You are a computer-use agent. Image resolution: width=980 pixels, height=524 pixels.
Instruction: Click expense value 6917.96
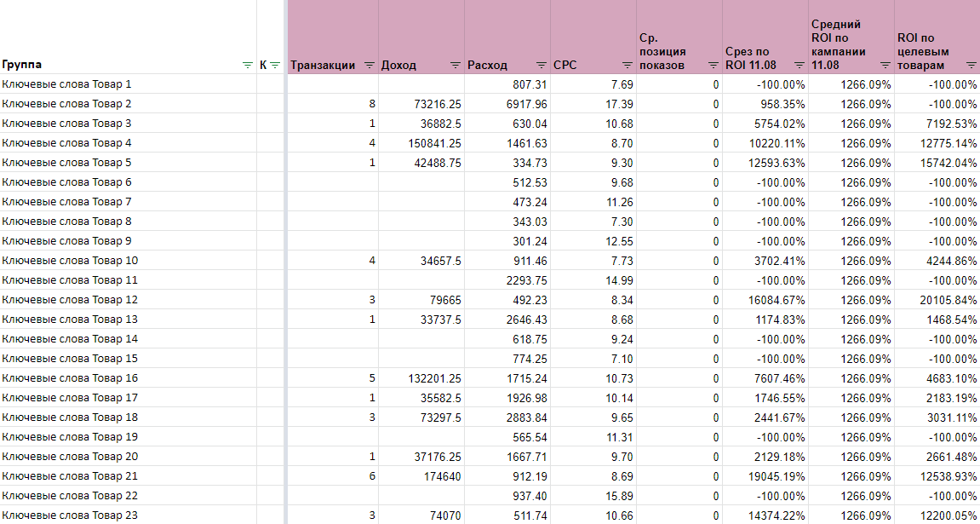[x=528, y=103]
